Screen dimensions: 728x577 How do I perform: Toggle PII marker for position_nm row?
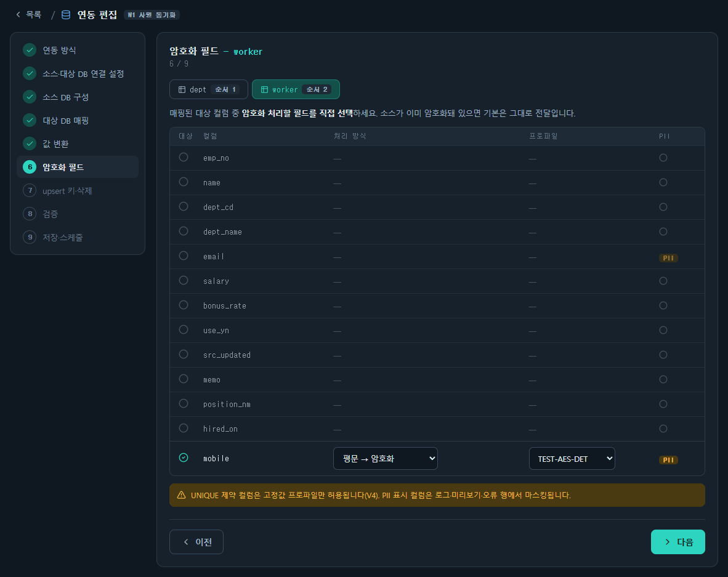pyautogui.click(x=663, y=404)
